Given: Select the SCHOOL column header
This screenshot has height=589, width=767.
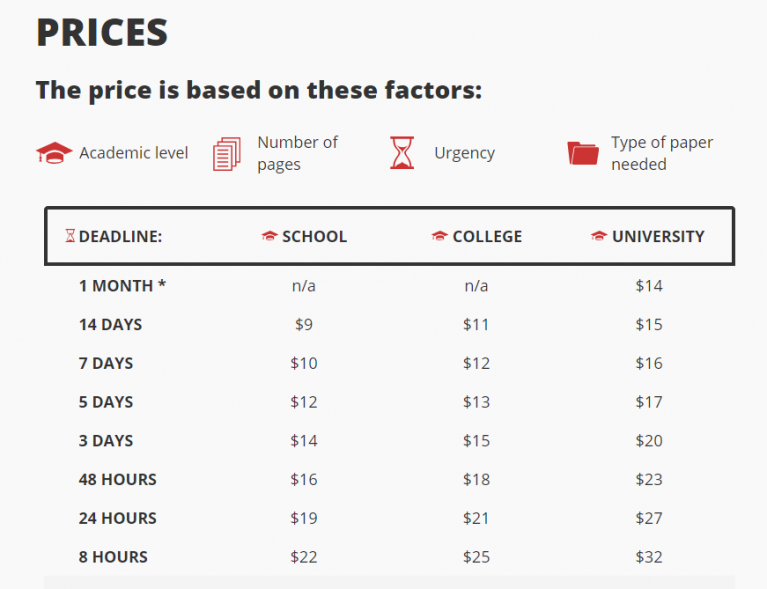Looking at the screenshot, I should click(314, 237).
